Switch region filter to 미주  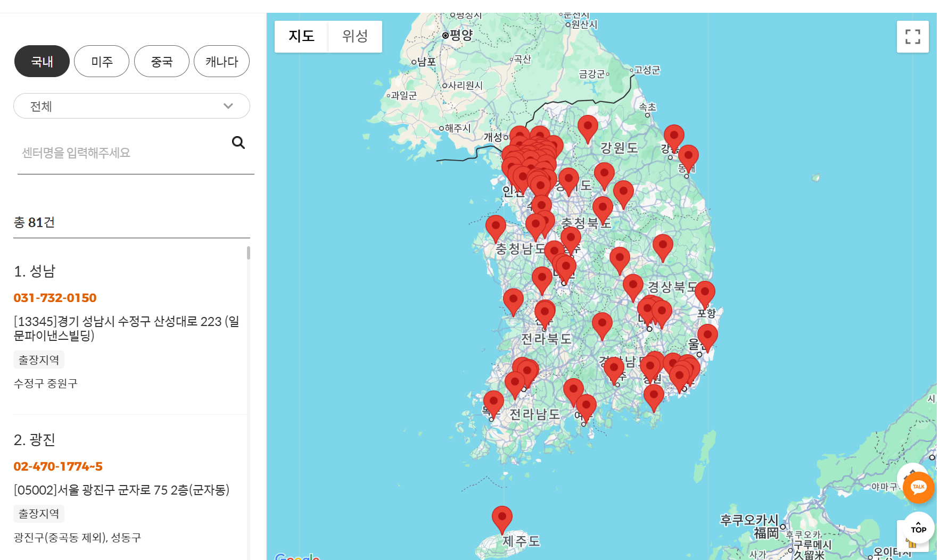102,62
